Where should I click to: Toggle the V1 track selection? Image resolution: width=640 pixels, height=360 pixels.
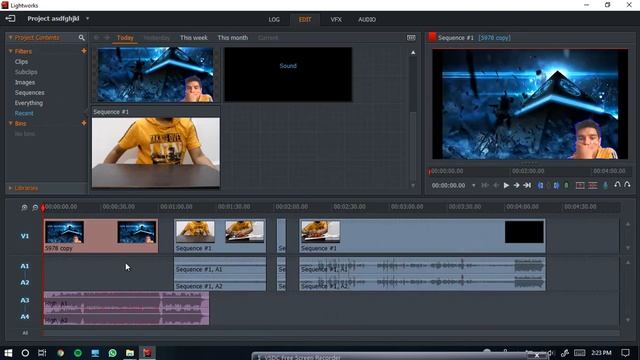tap(25, 236)
